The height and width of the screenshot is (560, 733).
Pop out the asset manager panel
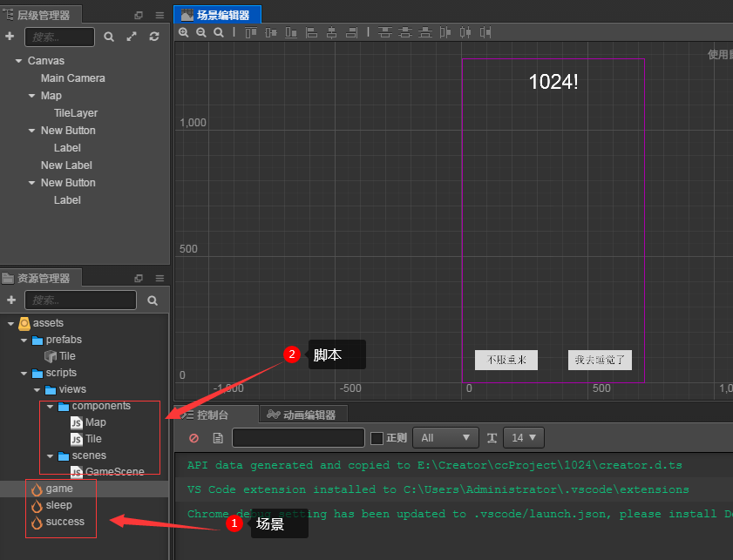pyautogui.click(x=139, y=279)
